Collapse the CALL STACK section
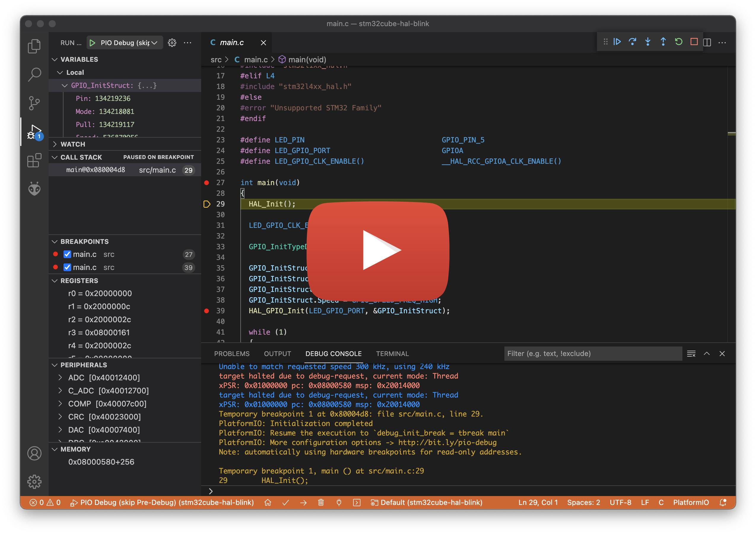 click(x=55, y=157)
